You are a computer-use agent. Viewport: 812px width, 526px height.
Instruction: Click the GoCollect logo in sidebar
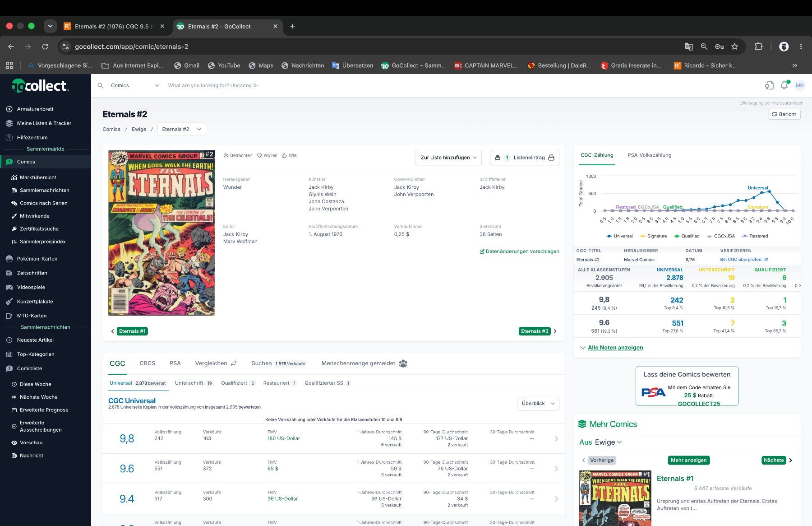(x=40, y=85)
